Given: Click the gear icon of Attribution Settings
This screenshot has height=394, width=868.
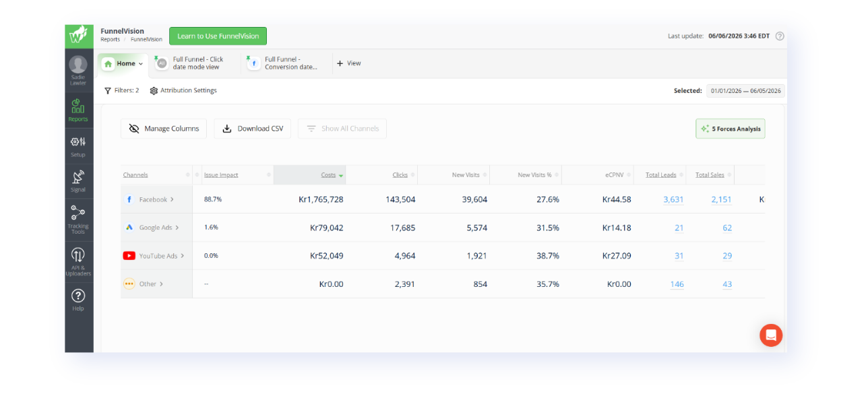Looking at the screenshot, I should 154,91.
